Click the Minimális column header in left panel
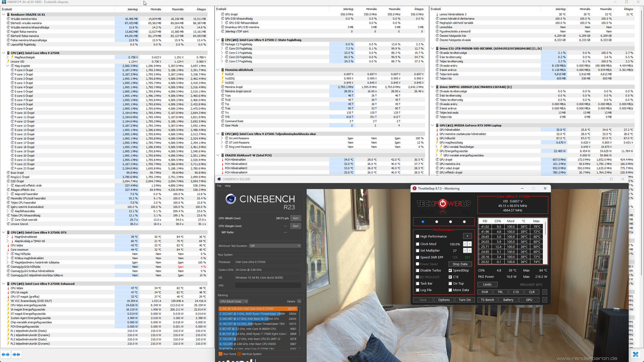 coord(155,9)
